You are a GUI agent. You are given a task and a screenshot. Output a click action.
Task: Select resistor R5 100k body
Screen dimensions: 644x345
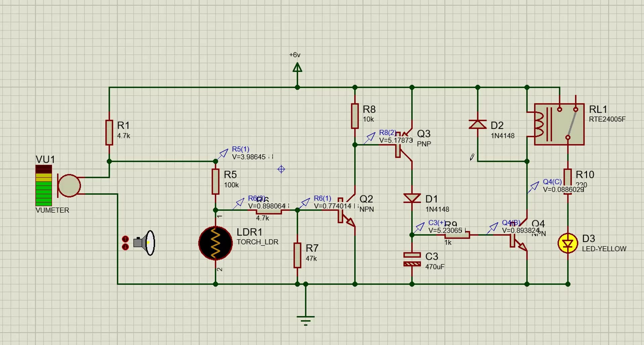click(x=216, y=182)
